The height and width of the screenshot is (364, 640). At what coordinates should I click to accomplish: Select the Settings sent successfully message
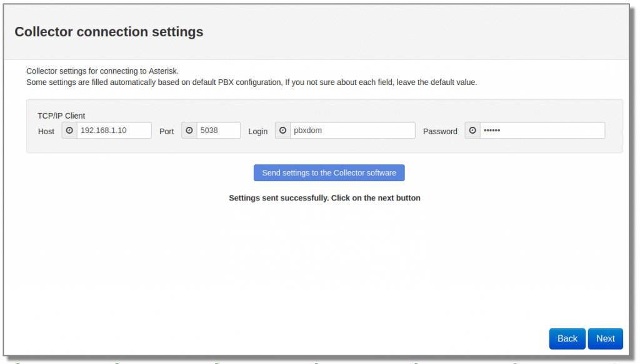point(324,198)
